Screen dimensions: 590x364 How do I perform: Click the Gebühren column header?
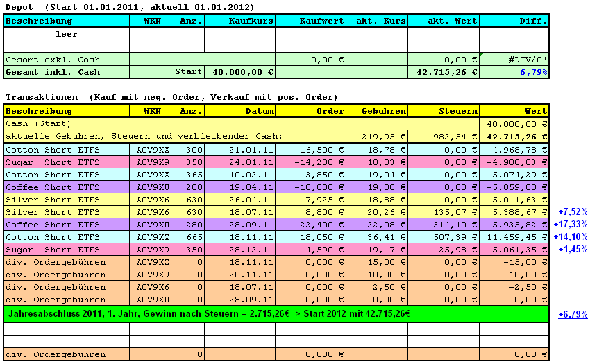(x=376, y=110)
